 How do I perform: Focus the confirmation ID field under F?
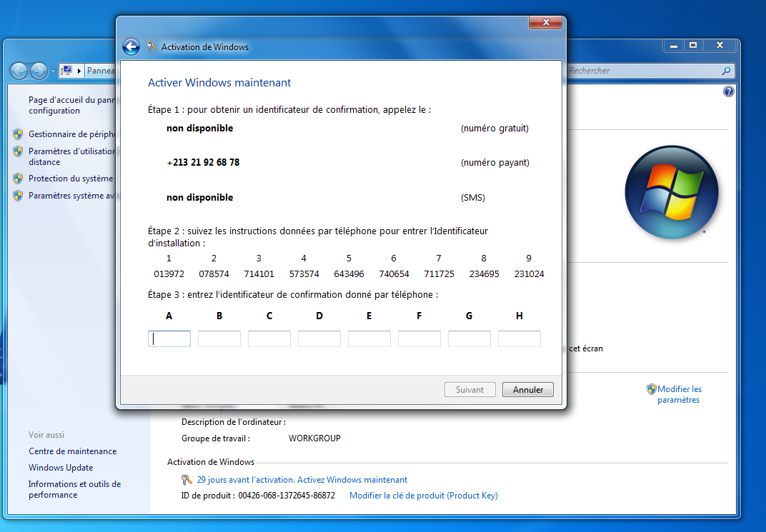click(419, 338)
